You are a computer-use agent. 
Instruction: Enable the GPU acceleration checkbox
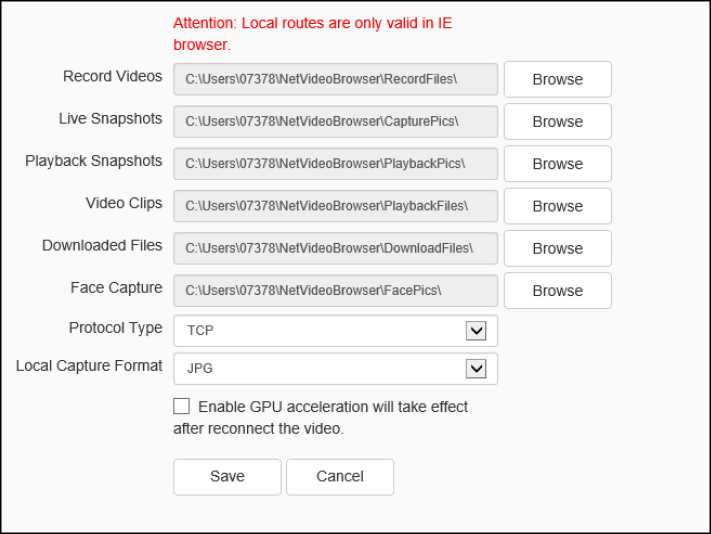(x=181, y=407)
